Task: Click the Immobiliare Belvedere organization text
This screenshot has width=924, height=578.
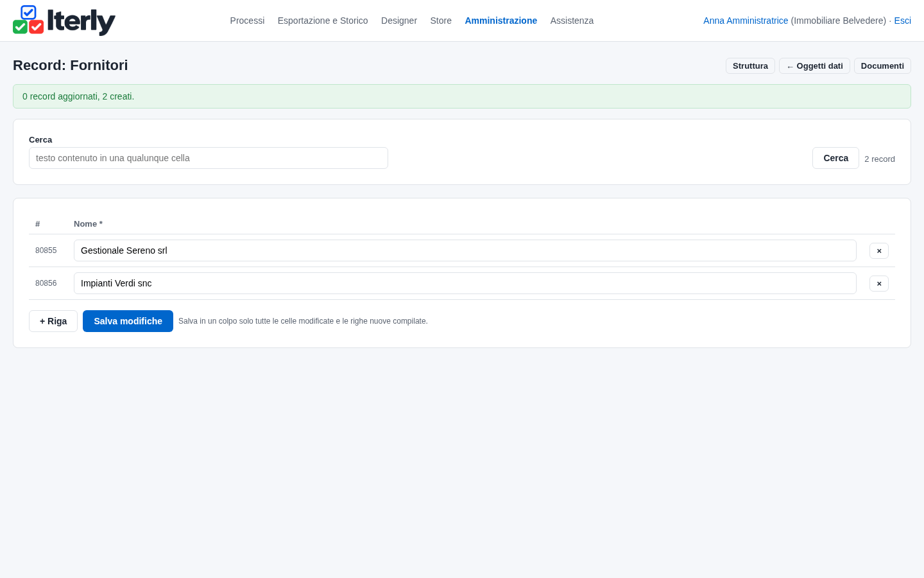Action: pos(839,21)
